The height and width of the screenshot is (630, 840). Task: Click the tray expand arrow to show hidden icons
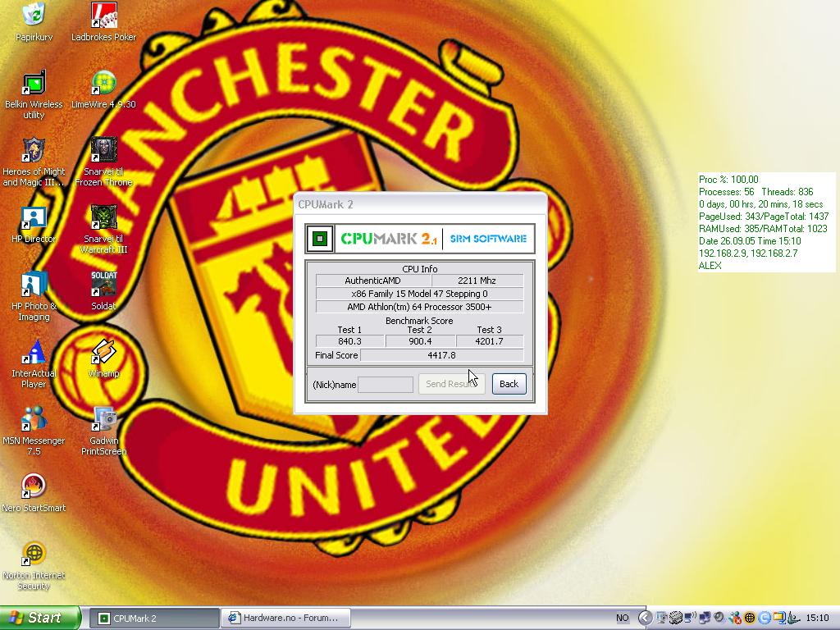(646, 618)
